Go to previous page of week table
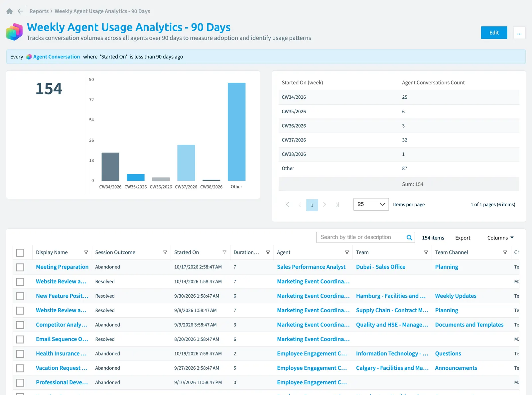The image size is (532, 395). (x=300, y=205)
